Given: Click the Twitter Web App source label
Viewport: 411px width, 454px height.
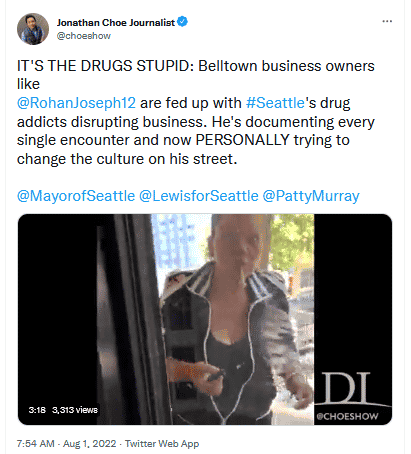Looking at the screenshot, I should tap(162, 444).
